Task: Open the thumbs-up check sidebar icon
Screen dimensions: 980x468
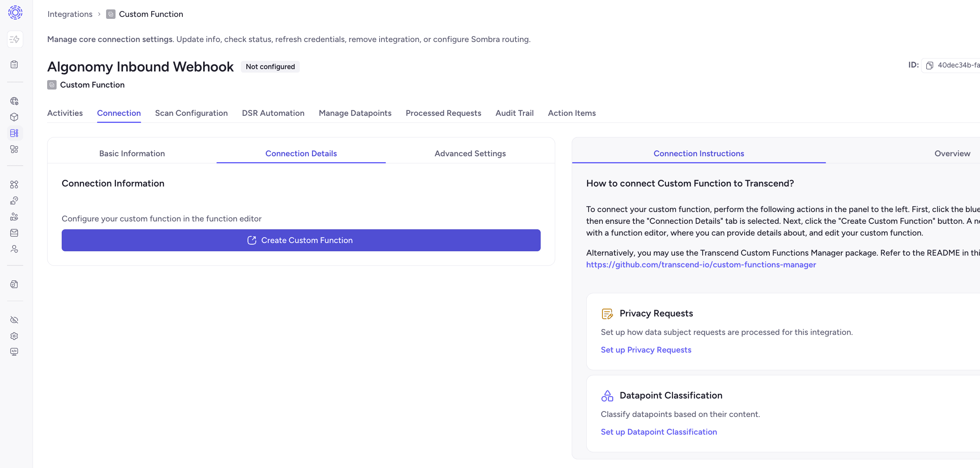Action: [14, 201]
